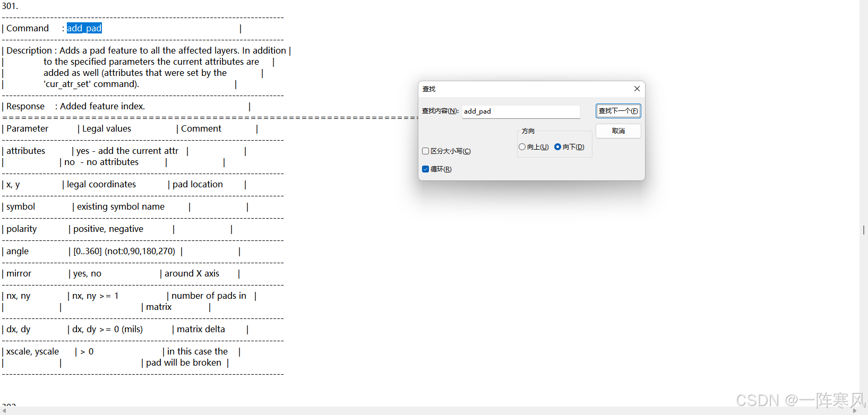
Task: Close the Find dialog
Action: tap(637, 89)
